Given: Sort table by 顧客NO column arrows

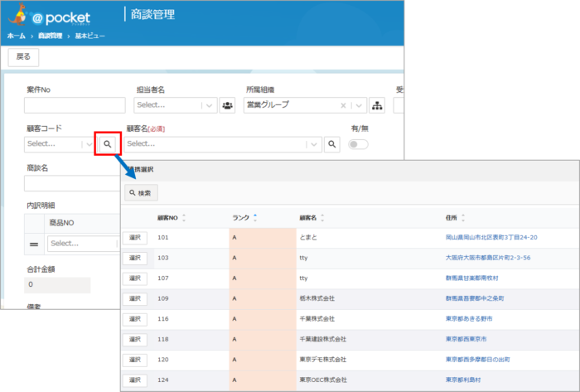Looking at the screenshot, I should tap(183, 219).
